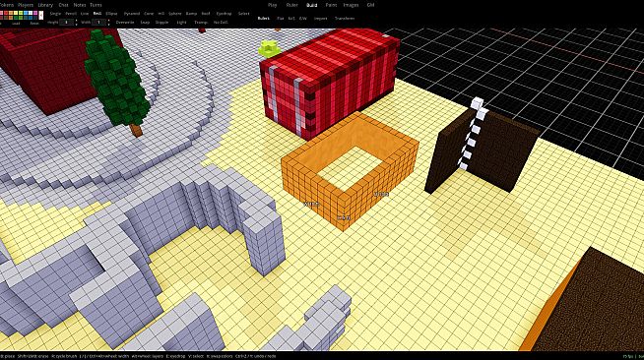Pick the dark green color swatch
Viewport: 644px width, 360px height.
point(16,18)
